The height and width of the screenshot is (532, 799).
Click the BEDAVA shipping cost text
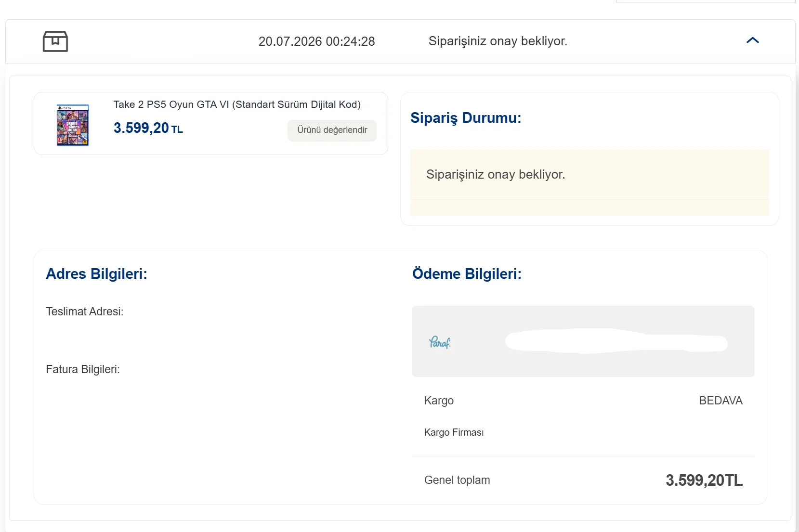[x=720, y=401]
